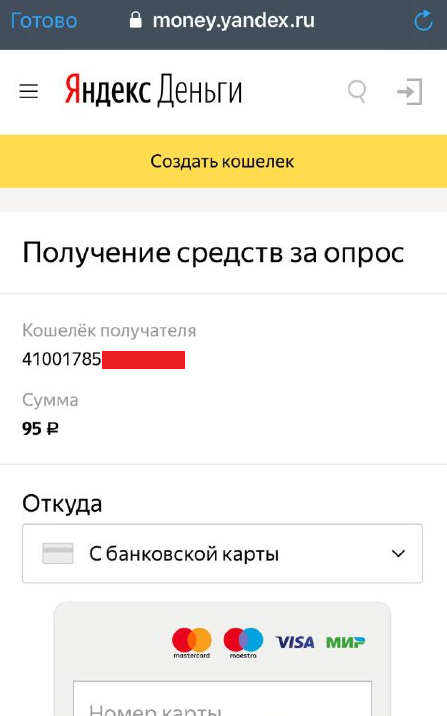Screen dimensions: 447x716
Task: Click the bank card icon in dropdown
Action: pyautogui.click(x=58, y=553)
